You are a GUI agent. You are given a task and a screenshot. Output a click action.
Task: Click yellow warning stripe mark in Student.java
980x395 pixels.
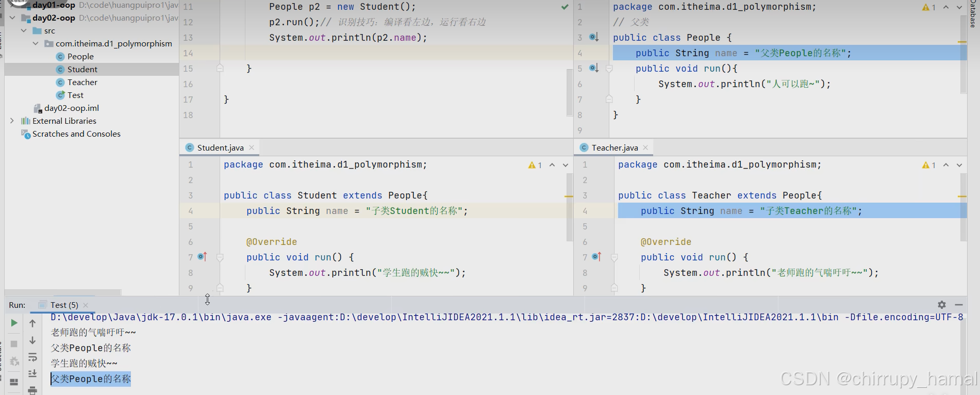[x=569, y=196]
